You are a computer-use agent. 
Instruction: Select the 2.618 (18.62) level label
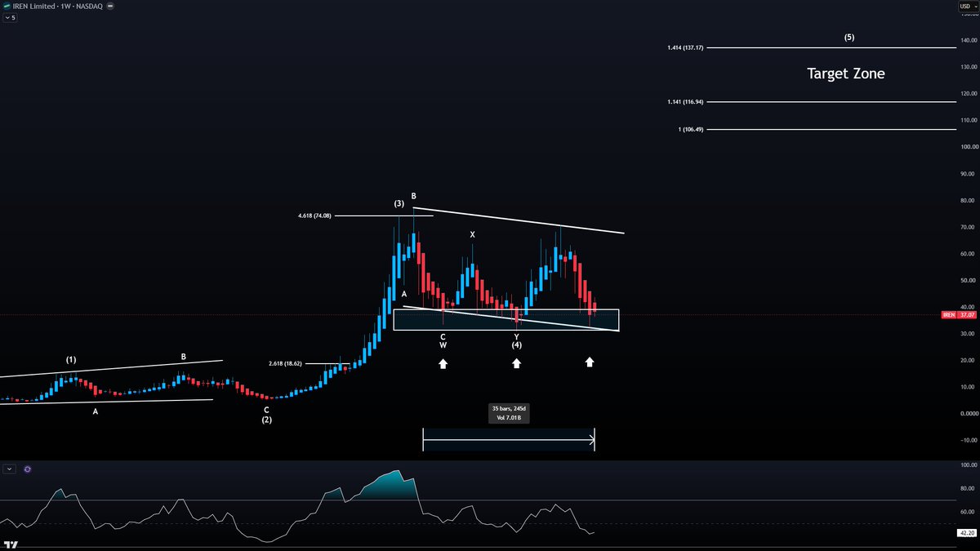286,364
